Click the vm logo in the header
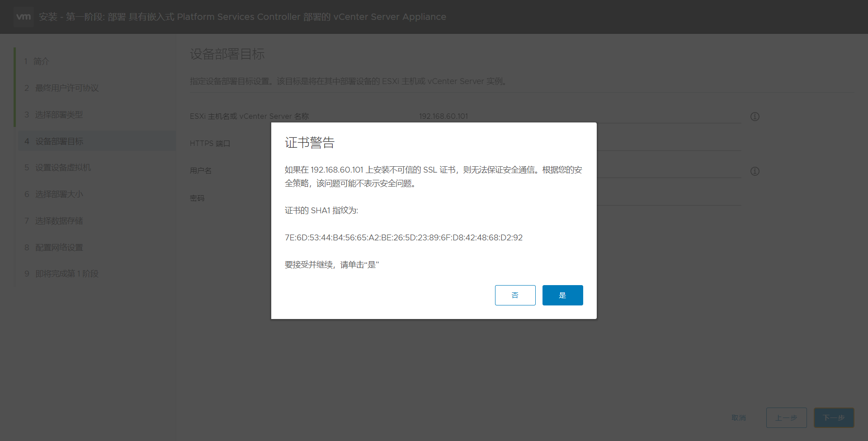 coord(24,17)
